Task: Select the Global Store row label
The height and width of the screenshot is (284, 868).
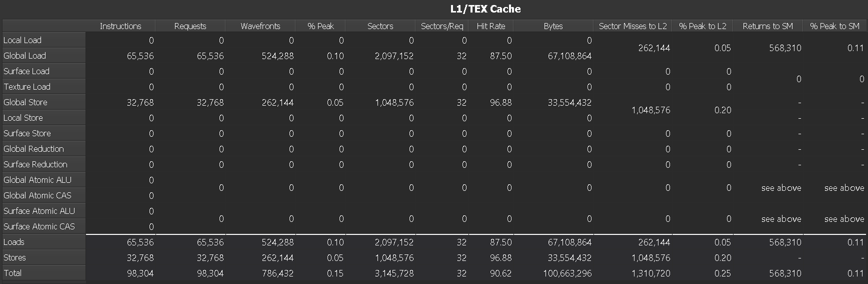Action: click(25, 102)
